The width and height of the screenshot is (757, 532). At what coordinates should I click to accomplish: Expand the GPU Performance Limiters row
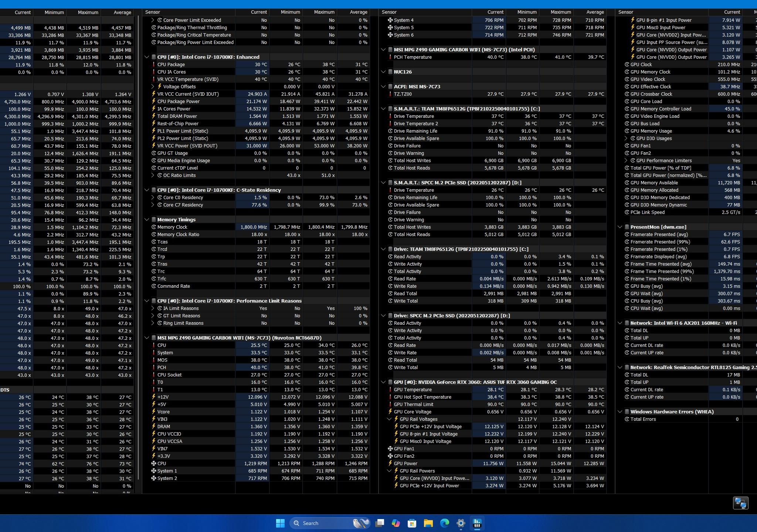626,160
